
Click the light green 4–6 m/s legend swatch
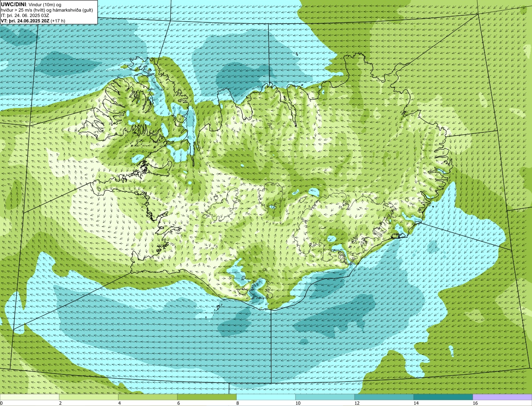coord(148,397)
